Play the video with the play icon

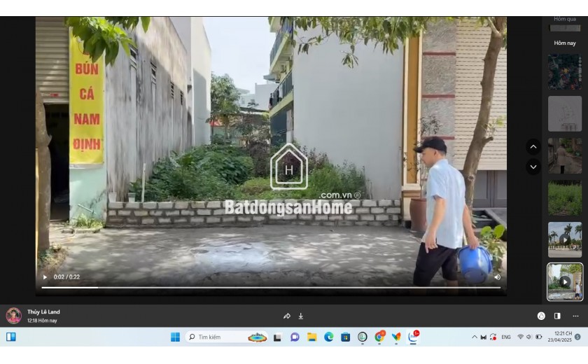45,277
